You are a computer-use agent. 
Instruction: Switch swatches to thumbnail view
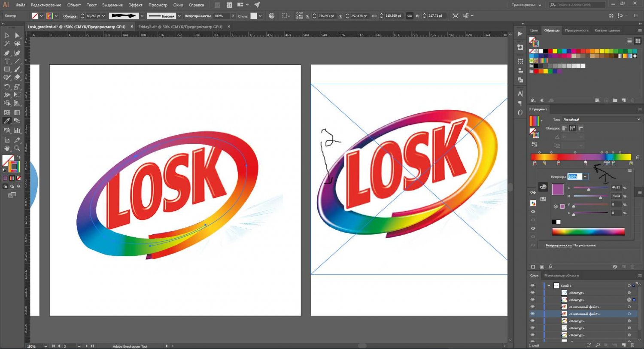pos(637,41)
